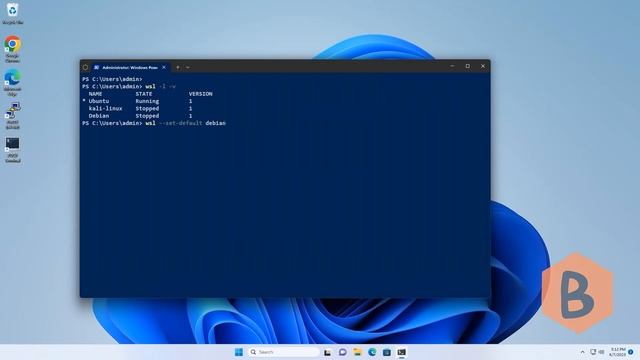640x360 pixels.
Task: Open a new terminal tab with plus
Action: pos(178,67)
